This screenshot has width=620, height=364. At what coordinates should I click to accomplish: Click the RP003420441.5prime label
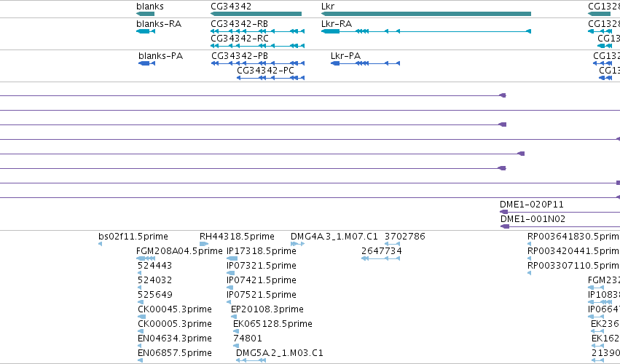(574, 251)
